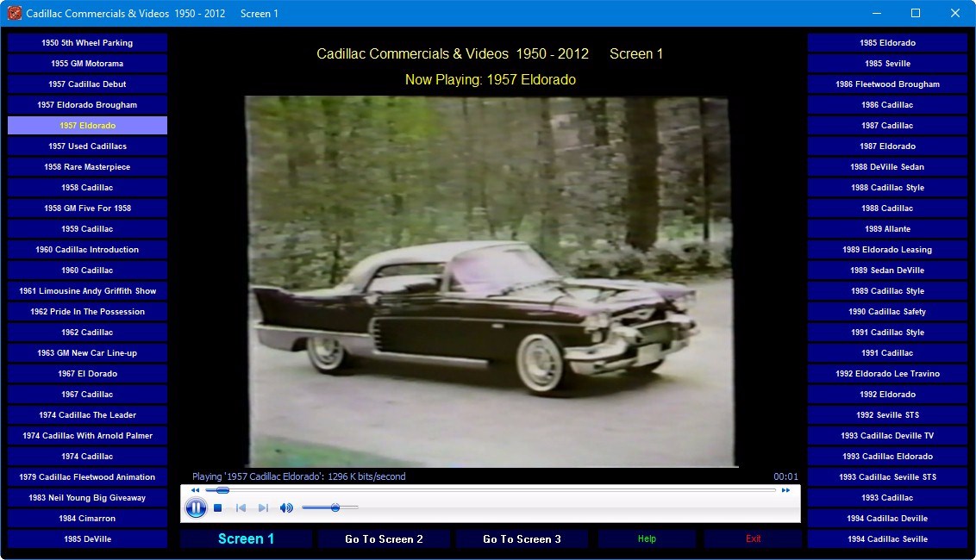Screen dimensions: 976x560
Task: Open the Help button
Action: click(647, 538)
